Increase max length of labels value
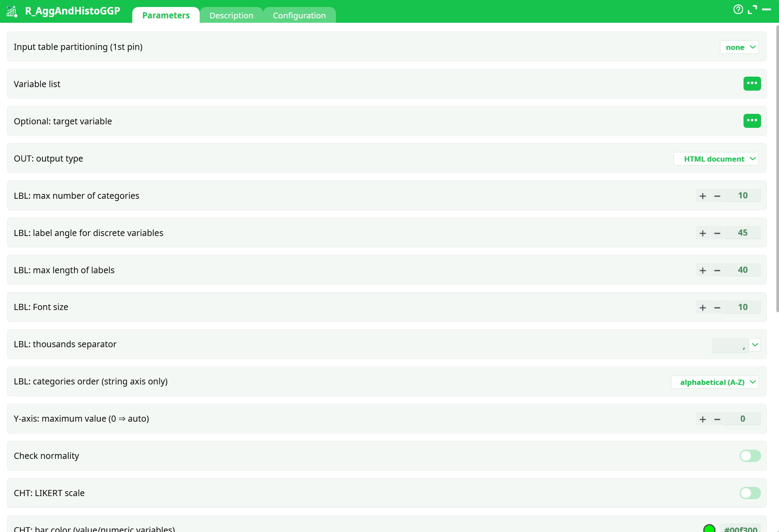This screenshot has width=779, height=532. click(x=703, y=270)
